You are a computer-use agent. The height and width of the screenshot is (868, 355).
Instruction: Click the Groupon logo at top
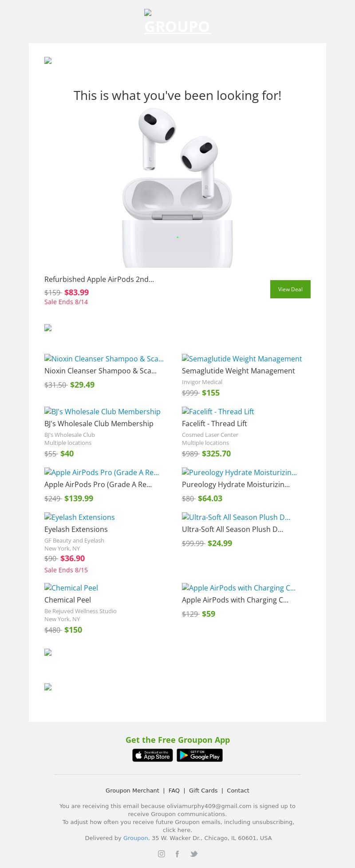point(177,22)
